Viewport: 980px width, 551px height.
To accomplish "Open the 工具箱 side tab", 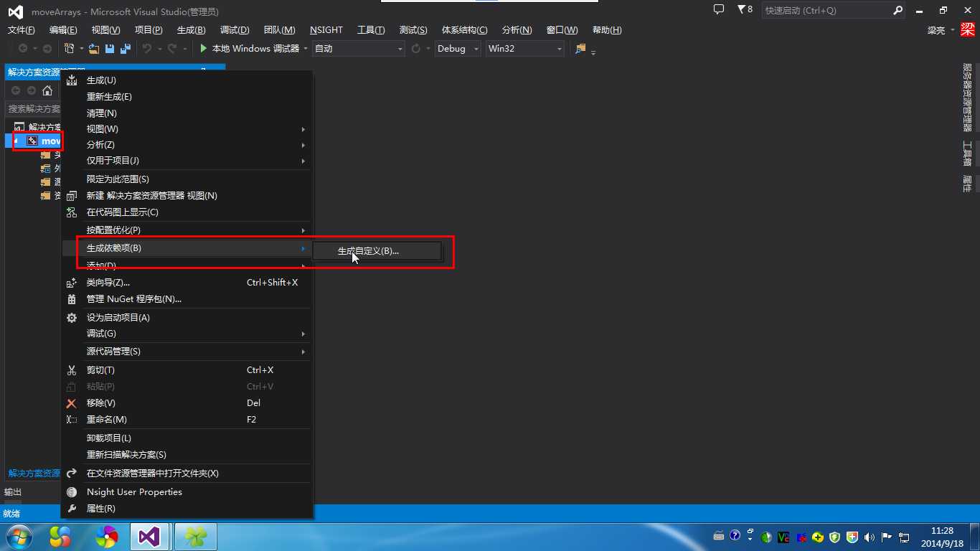I will coord(967,154).
